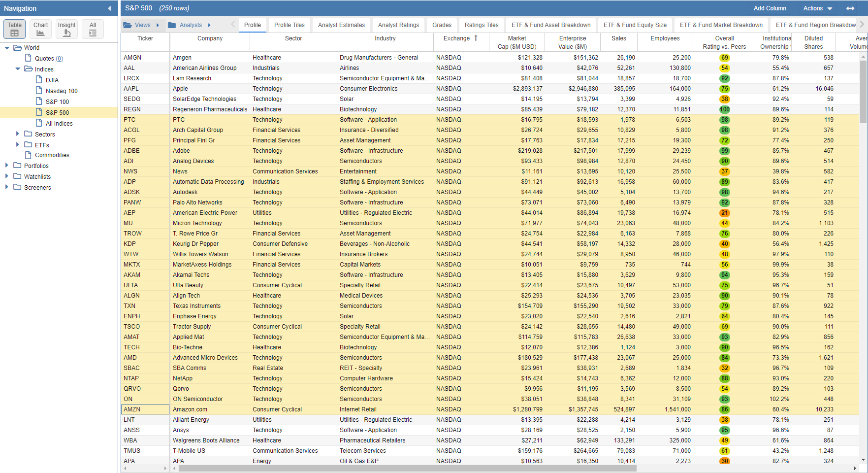Select the AMZN ticker cell
Viewport: 868px width, 473px height.
point(145,409)
